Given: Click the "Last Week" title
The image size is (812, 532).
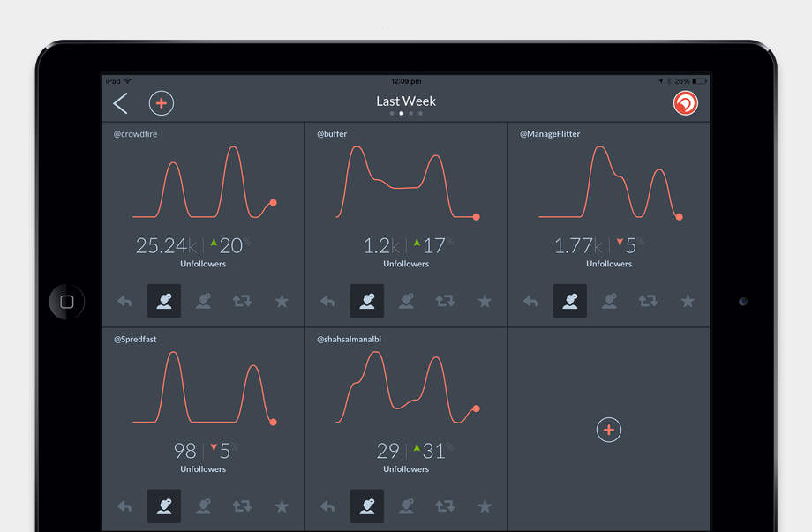Looking at the screenshot, I should point(406,101).
